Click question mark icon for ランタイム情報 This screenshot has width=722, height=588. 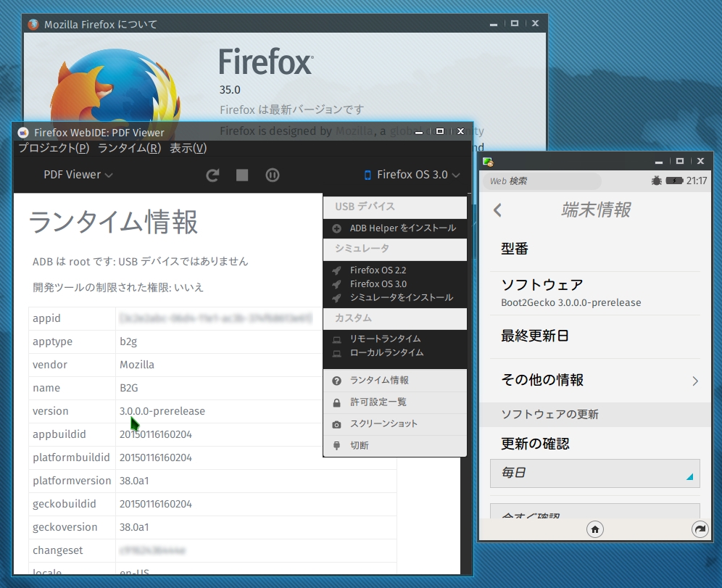click(336, 381)
